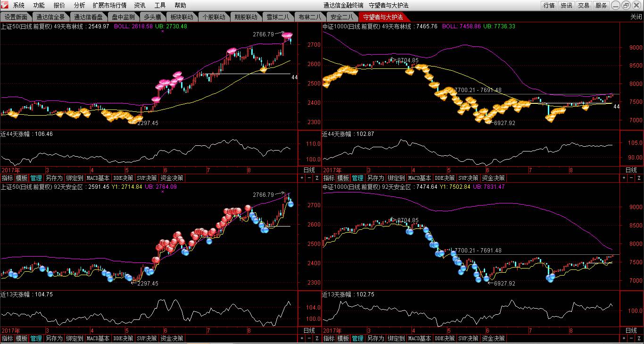Select 资金决策 under 近13天涨幅 104.75 panel

[172, 338]
